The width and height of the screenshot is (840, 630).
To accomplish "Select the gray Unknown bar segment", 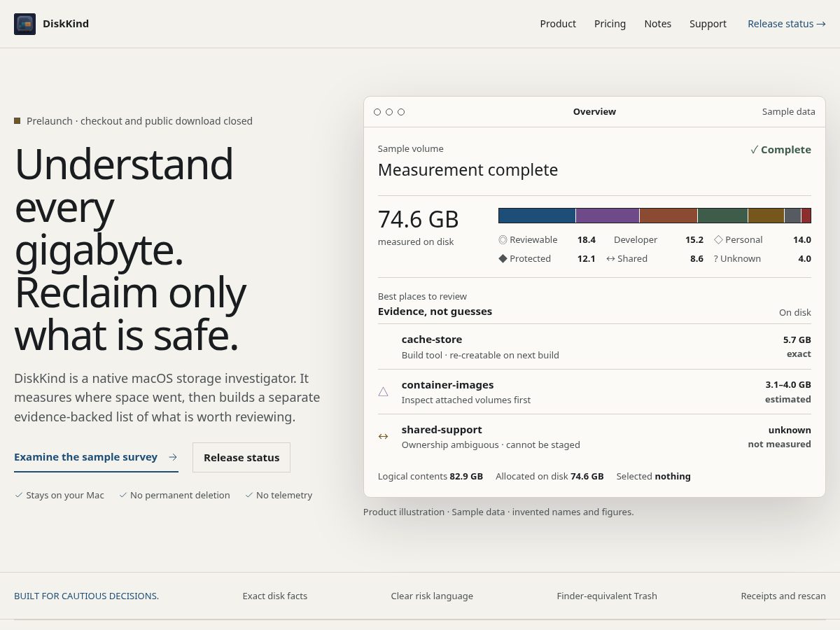I will tap(792, 216).
